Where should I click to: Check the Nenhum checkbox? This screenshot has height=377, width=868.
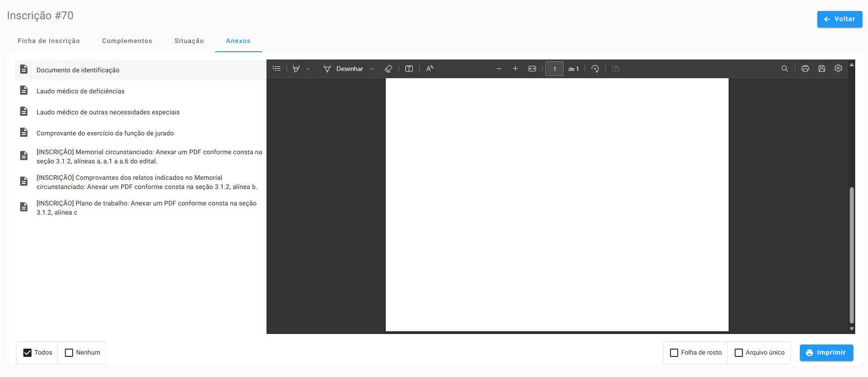click(x=69, y=353)
